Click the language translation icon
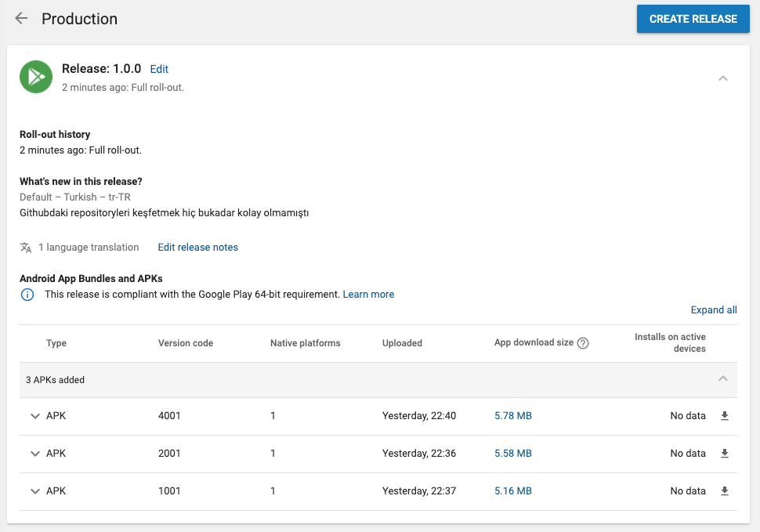Viewport: 760px width, 532px height. coord(26,248)
